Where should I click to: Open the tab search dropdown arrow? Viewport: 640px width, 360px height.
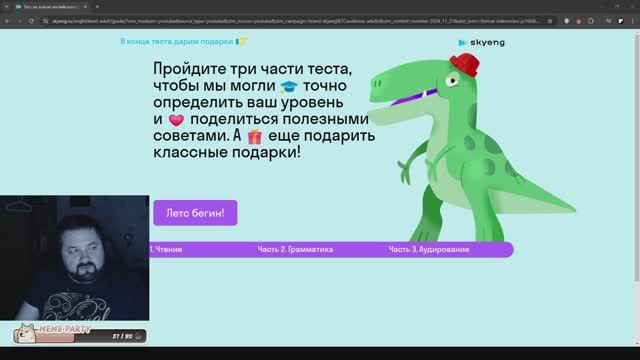[7, 7]
